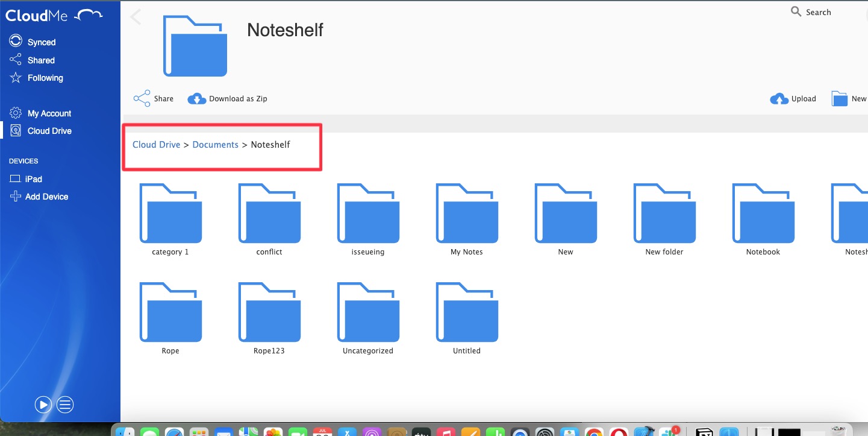Open the Rope123 folder

269,319
